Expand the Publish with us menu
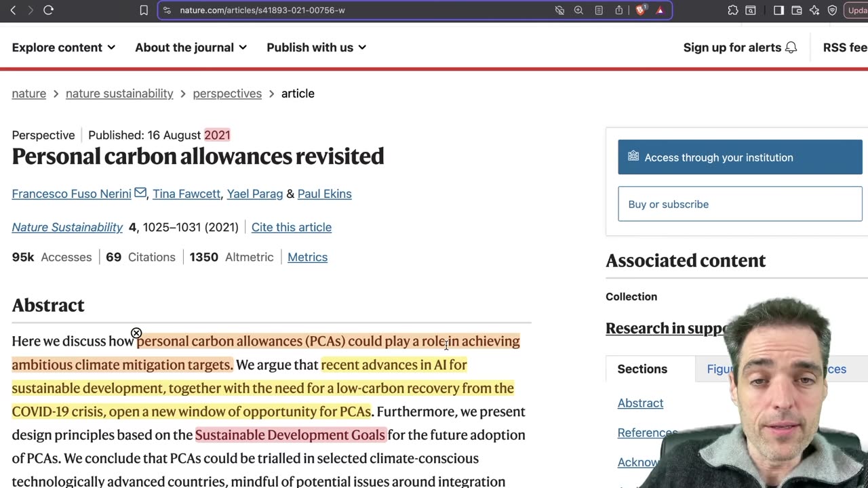The height and width of the screenshot is (488, 868). pyautogui.click(x=316, y=47)
